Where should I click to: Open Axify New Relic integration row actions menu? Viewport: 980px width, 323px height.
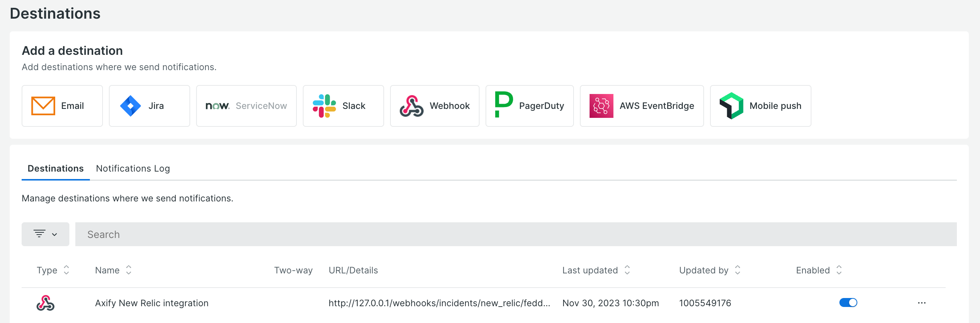point(921,303)
